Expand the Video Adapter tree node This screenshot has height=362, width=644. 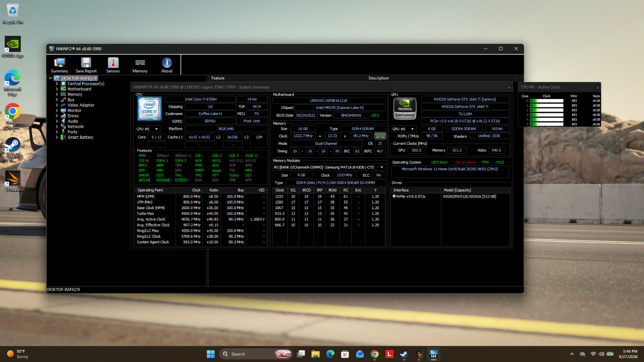tap(57, 105)
